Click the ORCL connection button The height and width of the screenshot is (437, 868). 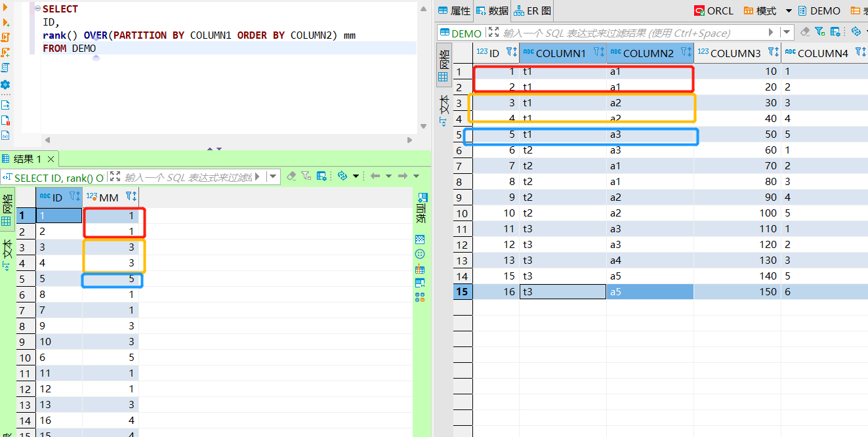tap(720, 10)
